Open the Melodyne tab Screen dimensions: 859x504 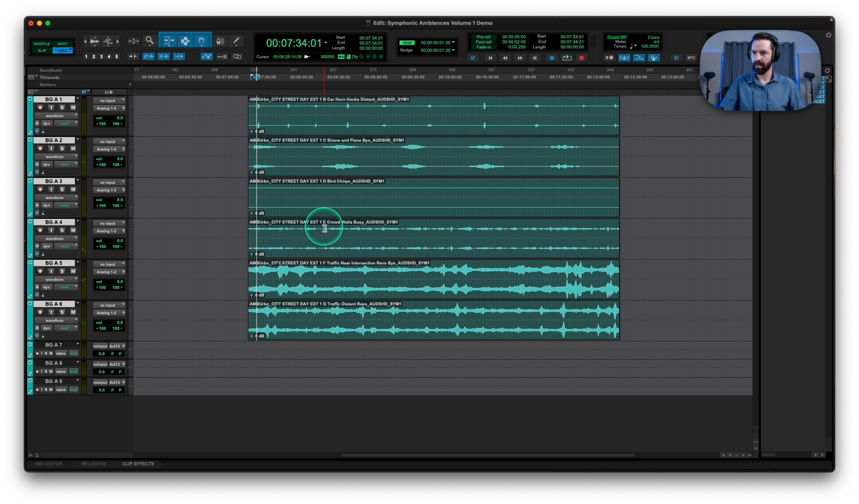(x=93, y=463)
